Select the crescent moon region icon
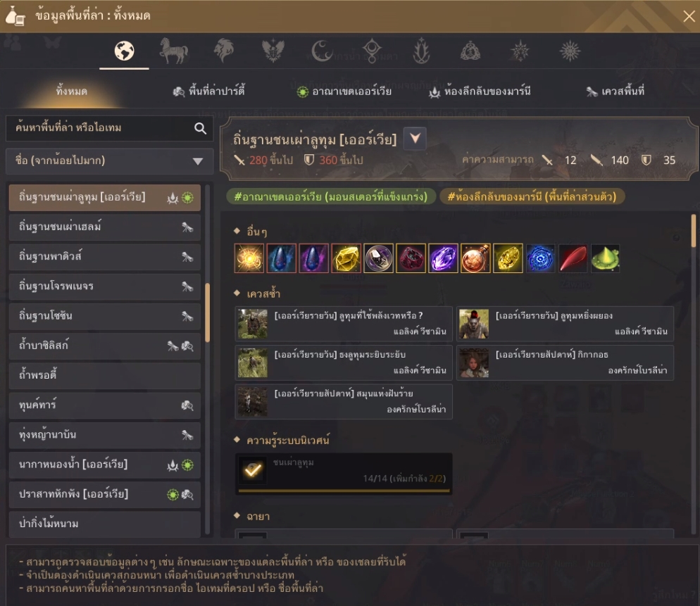The image size is (700, 606). [322, 51]
